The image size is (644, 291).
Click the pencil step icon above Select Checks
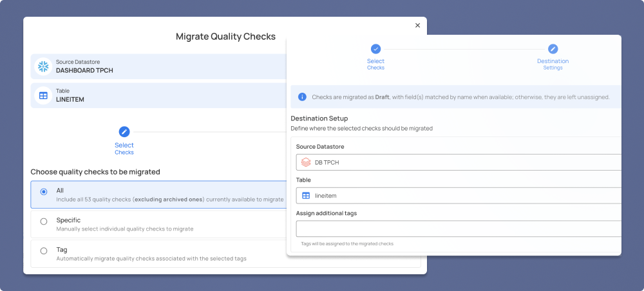click(124, 132)
